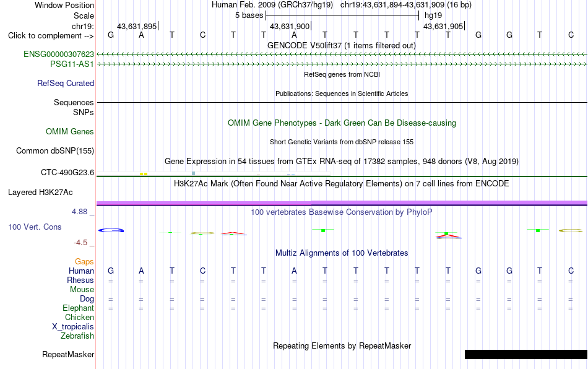Click the -4.5 PhyloP lower scale value
588x369 pixels.
80,243
